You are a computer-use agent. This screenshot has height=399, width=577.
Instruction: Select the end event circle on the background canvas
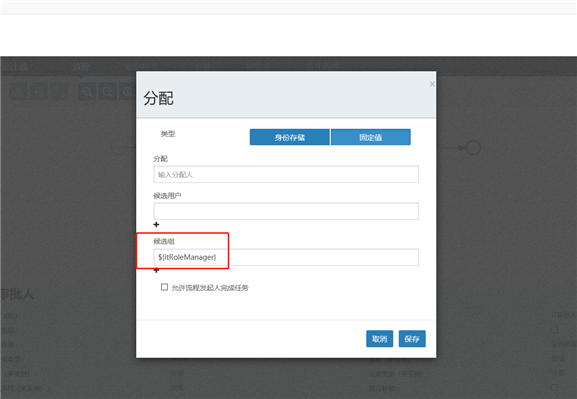tap(473, 148)
